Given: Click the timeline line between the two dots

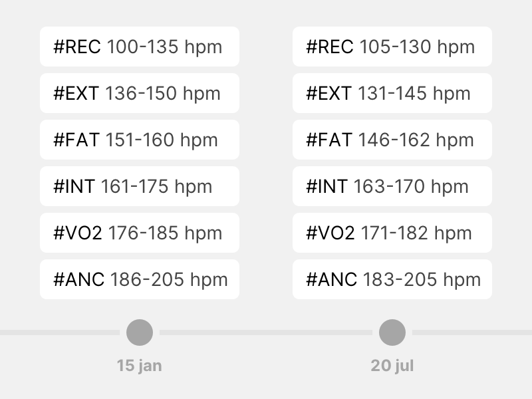Looking at the screenshot, I should coord(265,332).
